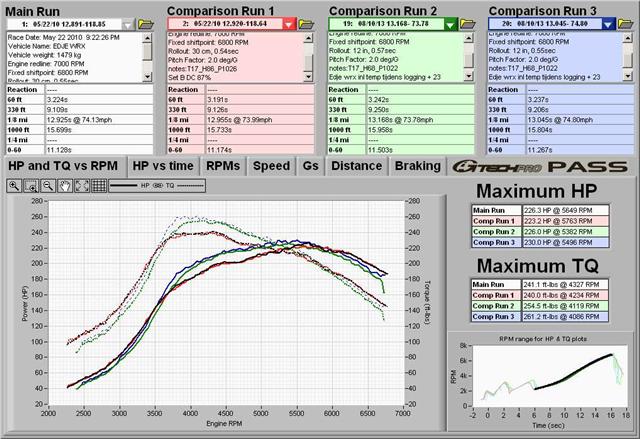Click Comparison Run 1 1000 ft value 15.733s
The width and height of the screenshot is (640, 439).
[260, 130]
